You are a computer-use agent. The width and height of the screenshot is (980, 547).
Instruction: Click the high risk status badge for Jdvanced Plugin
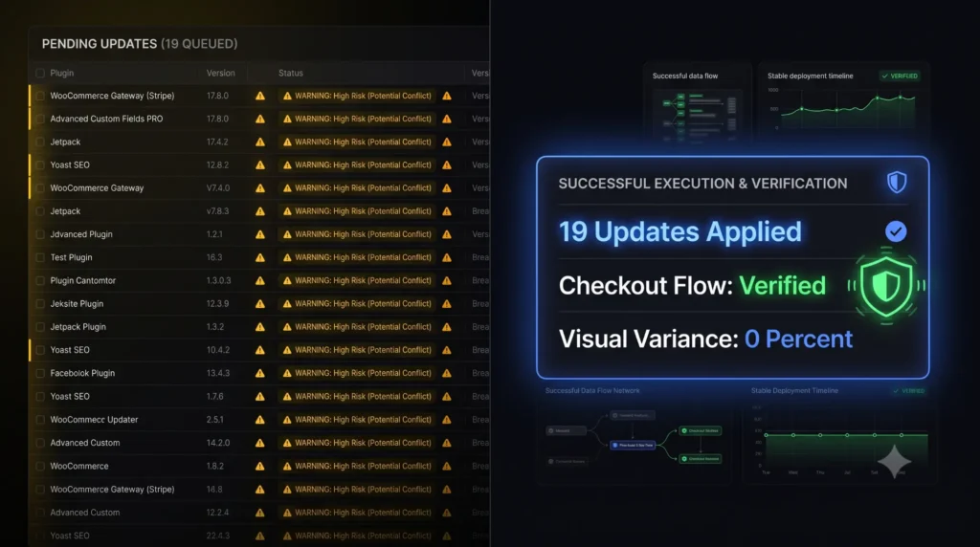click(x=357, y=234)
